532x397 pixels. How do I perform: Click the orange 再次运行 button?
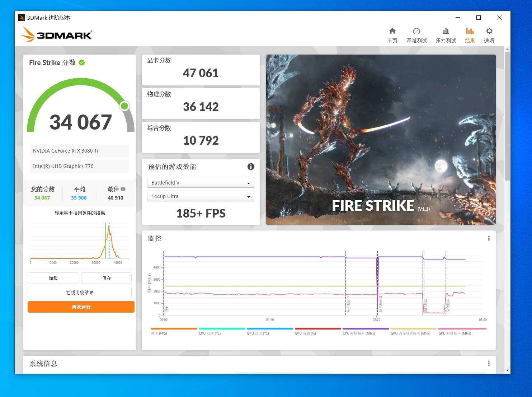[x=81, y=307]
